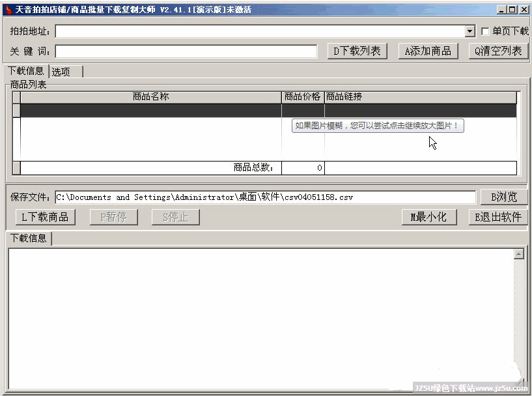532x396 pixels.
Task: Click the S停止 stop button
Action: pos(175,217)
